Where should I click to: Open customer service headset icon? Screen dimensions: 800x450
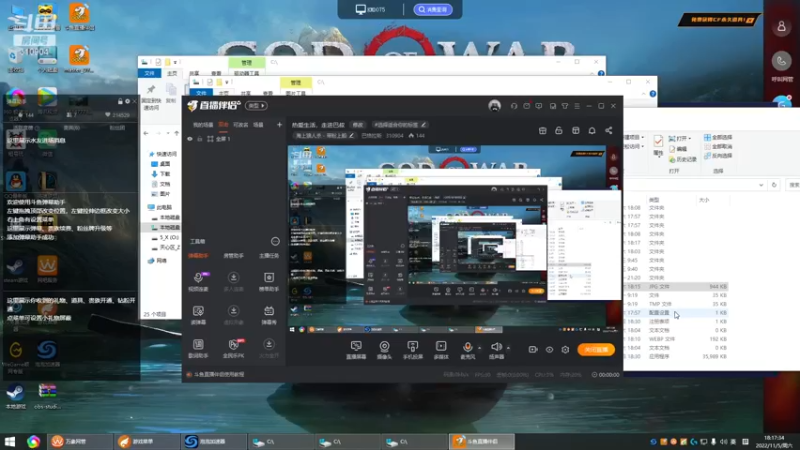point(514,106)
